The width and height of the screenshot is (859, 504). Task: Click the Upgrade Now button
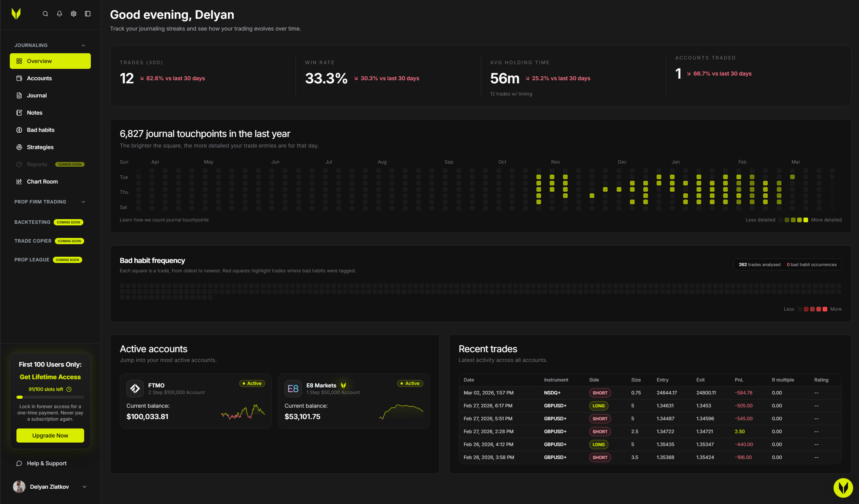click(50, 435)
